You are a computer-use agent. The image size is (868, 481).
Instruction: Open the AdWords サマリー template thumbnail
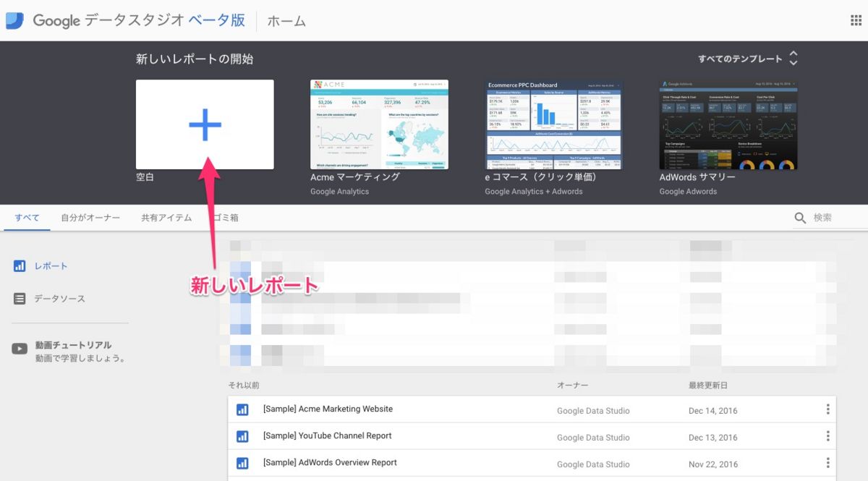(x=728, y=124)
